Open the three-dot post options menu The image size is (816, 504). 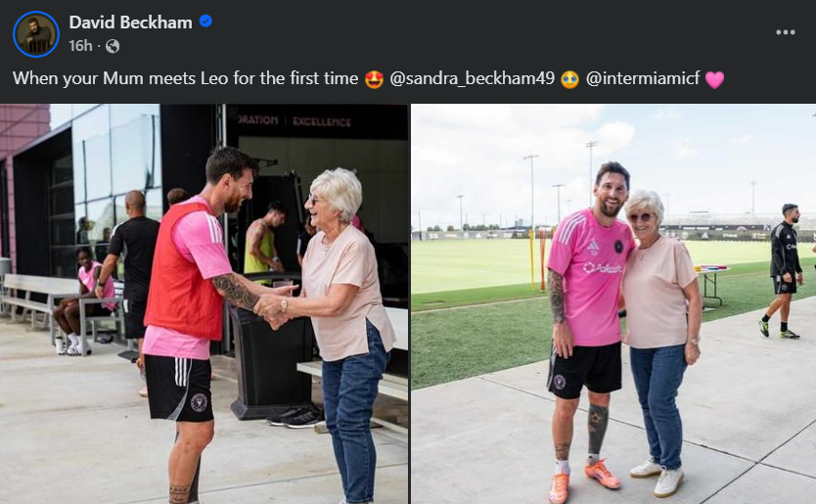[785, 32]
